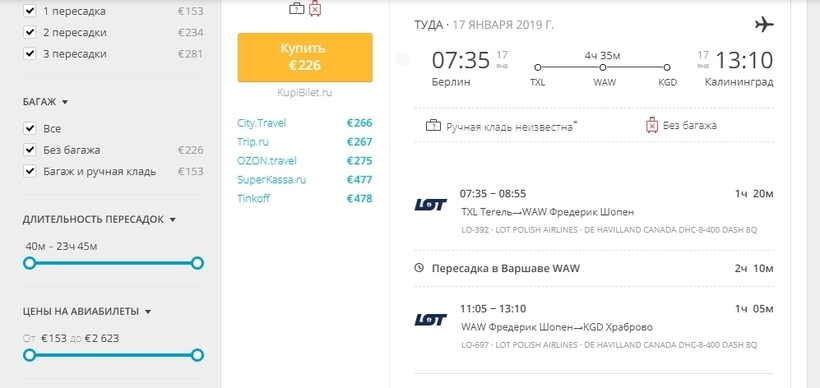This screenshot has height=388, width=820.
Task: Click the airplane icon beside departure date
Action: [764, 24]
